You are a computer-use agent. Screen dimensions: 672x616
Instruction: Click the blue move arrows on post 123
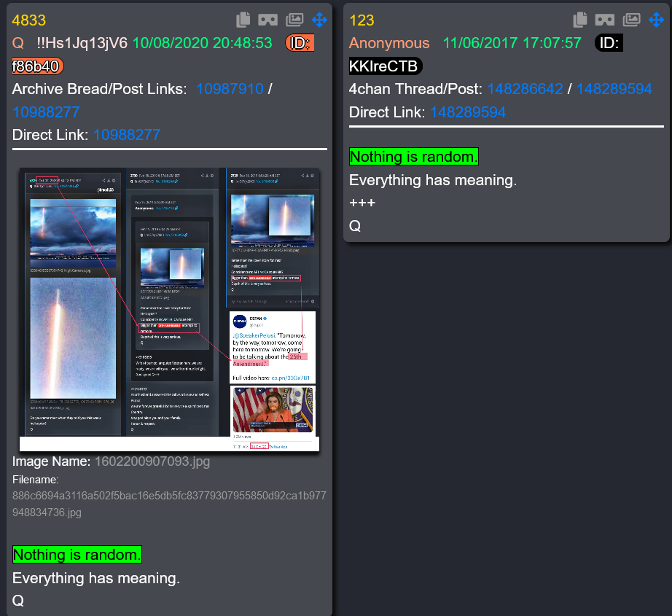[656, 20]
